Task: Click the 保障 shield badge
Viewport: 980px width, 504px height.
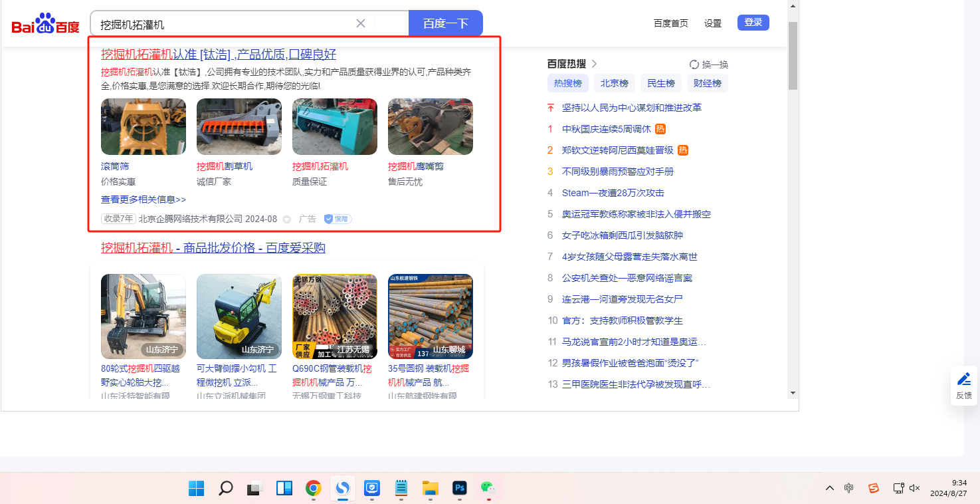Action: [338, 219]
